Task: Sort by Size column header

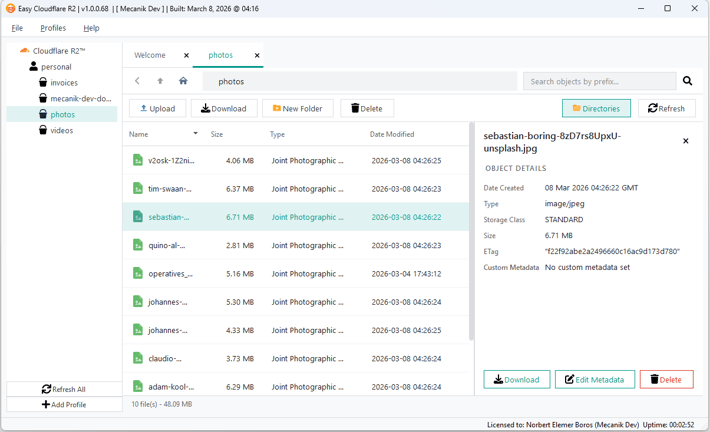Action: coord(216,134)
